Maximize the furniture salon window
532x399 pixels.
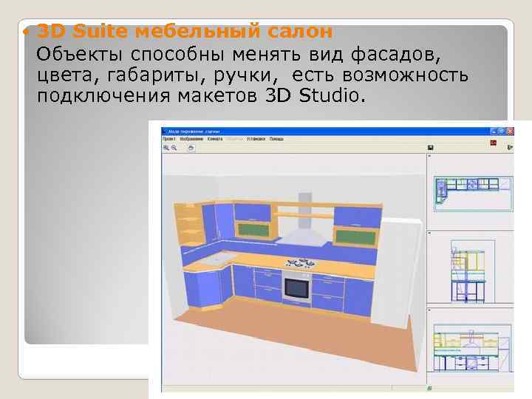point(502,132)
